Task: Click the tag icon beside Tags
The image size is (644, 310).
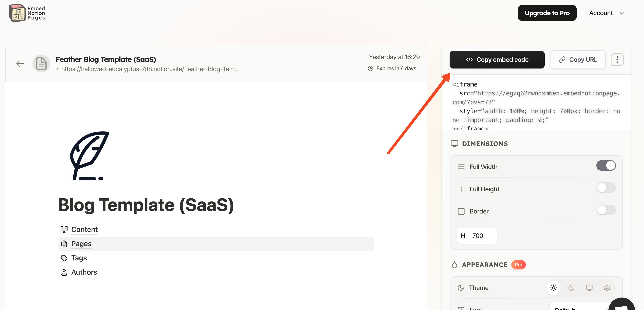Action: tap(64, 258)
